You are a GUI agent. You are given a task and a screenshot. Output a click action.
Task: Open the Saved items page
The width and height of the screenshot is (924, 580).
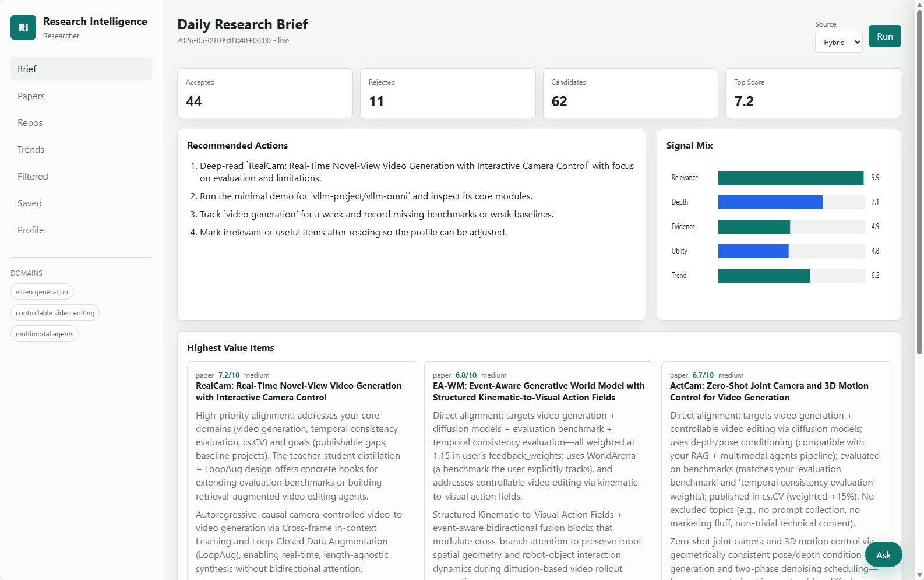81,203
